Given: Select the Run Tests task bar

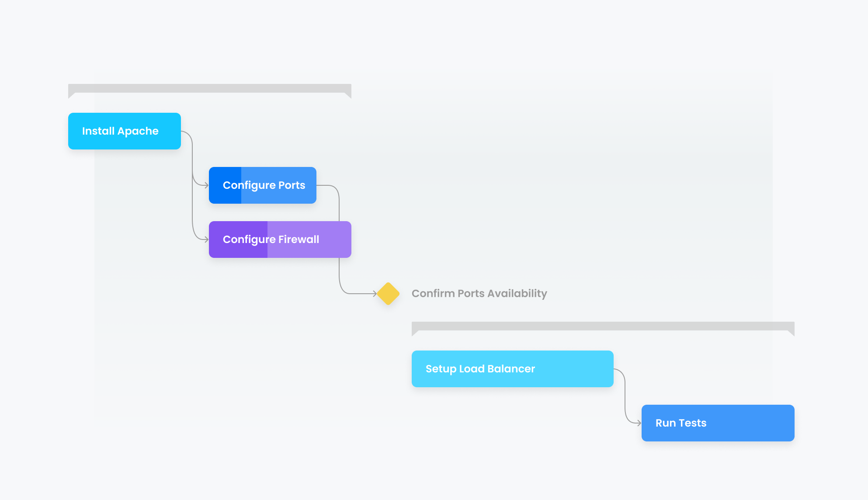Looking at the screenshot, I should pyautogui.click(x=718, y=423).
